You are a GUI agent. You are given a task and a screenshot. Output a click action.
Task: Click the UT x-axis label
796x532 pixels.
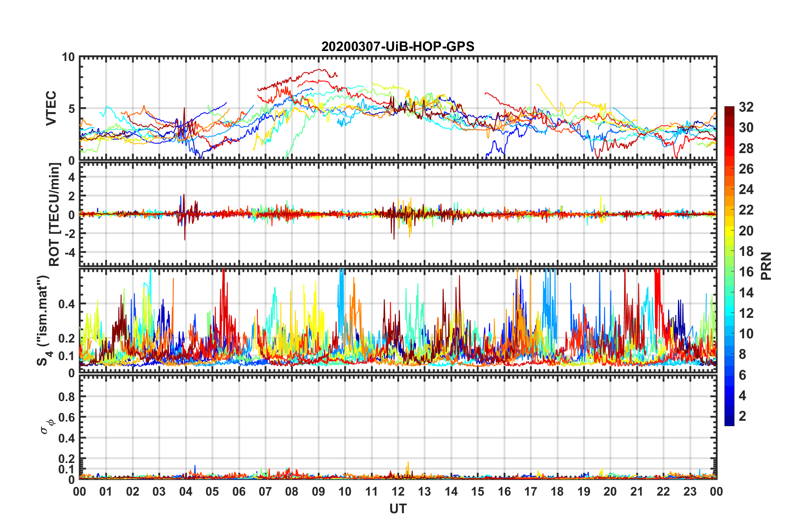click(x=398, y=509)
